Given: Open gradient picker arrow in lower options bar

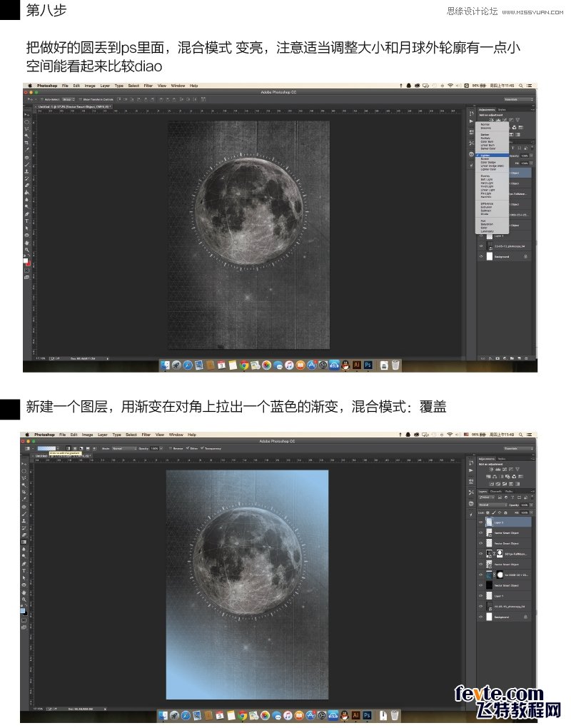Looking at the screenshot, I should pos(58,448).
